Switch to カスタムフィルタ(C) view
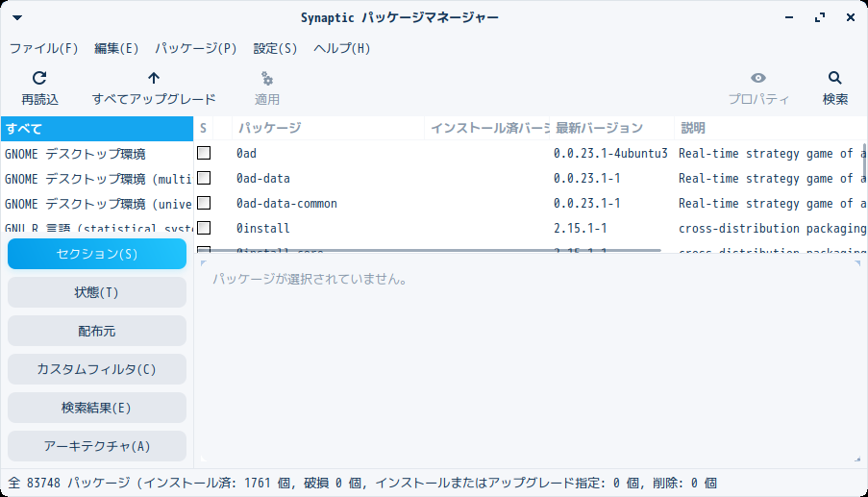Viewport: 868px width, 497px height. (x=97, y=369)
